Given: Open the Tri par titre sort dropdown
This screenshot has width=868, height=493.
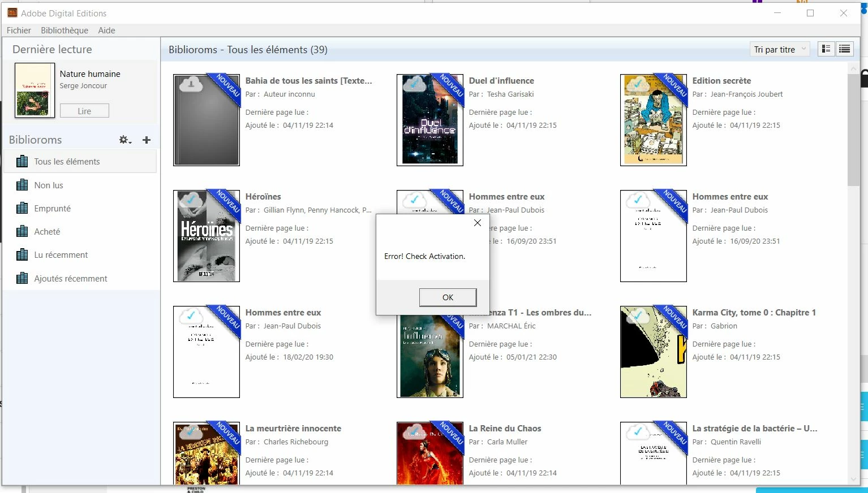Looking at the screenshot, I should coord(780,49).
